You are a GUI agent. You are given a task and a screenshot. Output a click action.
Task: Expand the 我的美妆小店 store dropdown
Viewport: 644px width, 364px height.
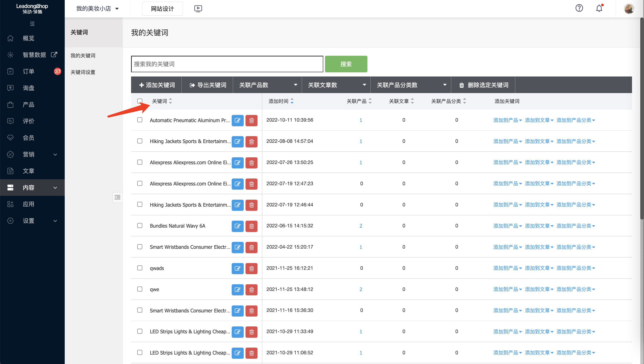[97, 9]
